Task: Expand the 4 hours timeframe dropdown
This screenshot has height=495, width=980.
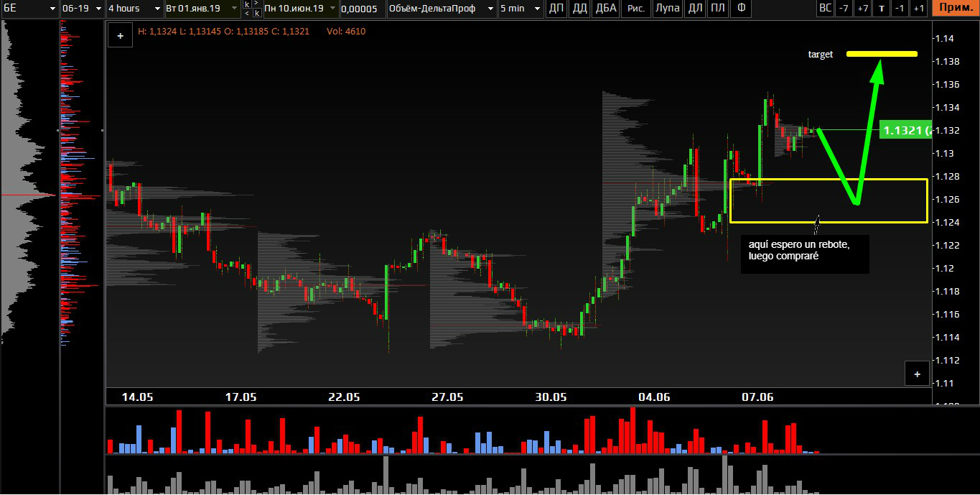Action: [134, 9]
